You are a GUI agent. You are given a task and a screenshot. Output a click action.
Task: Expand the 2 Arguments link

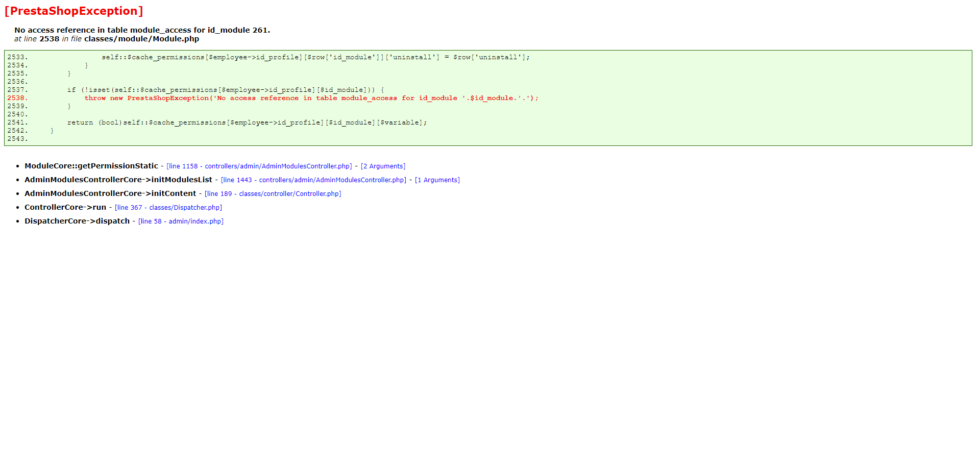click(383, 166)
